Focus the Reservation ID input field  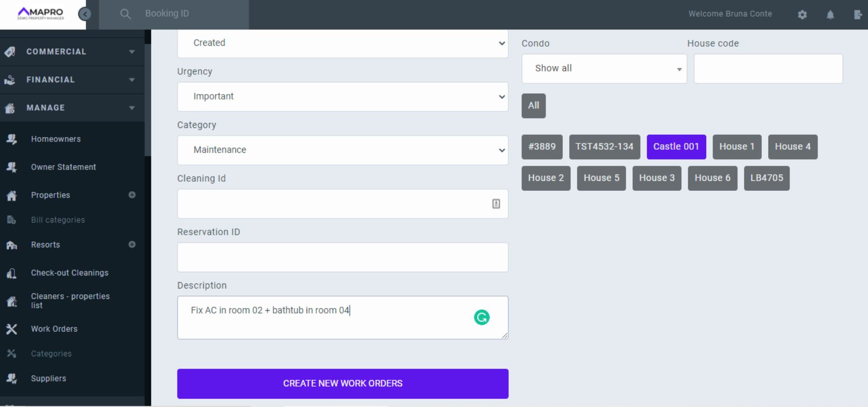point(342,257)
